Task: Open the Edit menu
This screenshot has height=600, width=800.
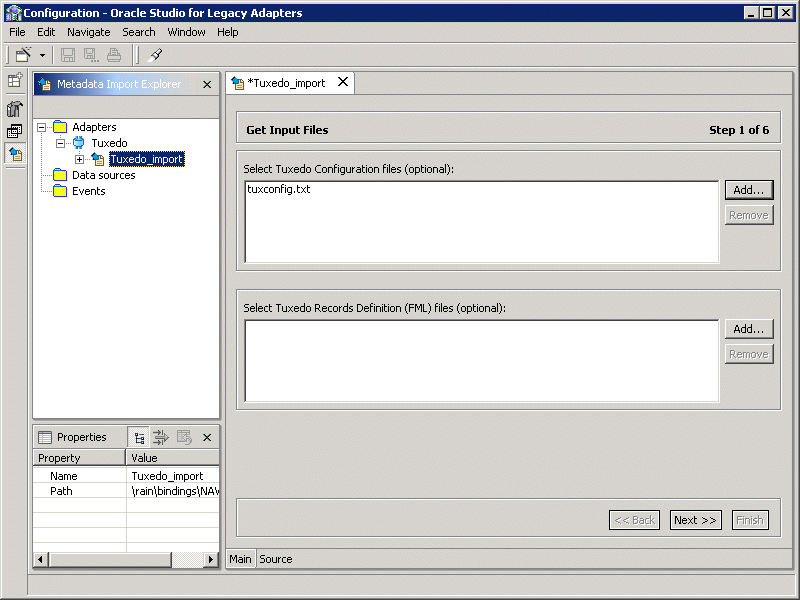Action: coord(46,32)
